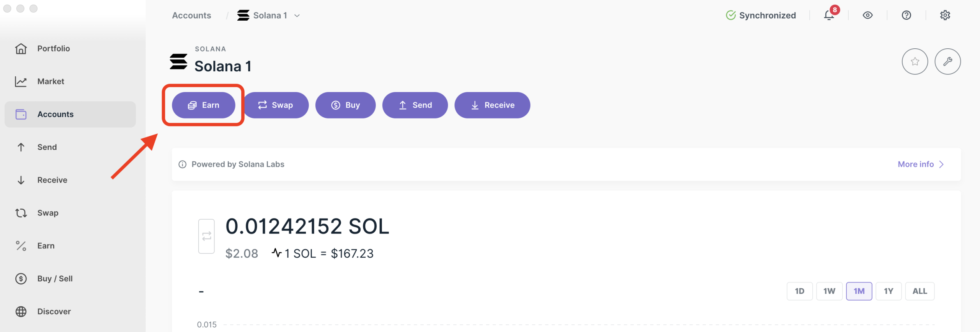Click the wrench edit account icon

947,61
